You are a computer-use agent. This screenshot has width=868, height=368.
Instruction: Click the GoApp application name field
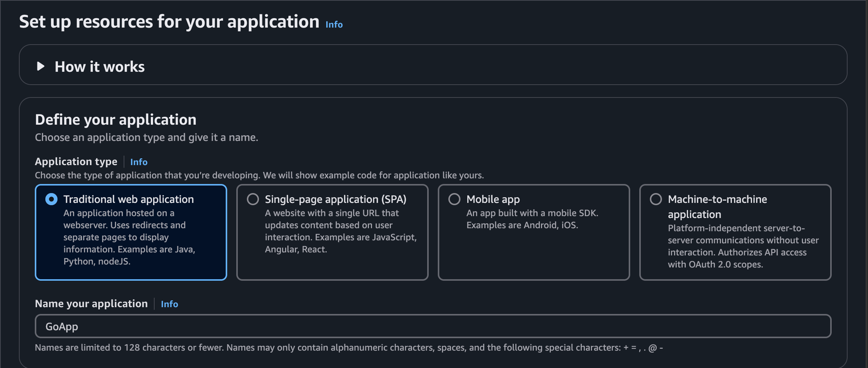(433, 326)
